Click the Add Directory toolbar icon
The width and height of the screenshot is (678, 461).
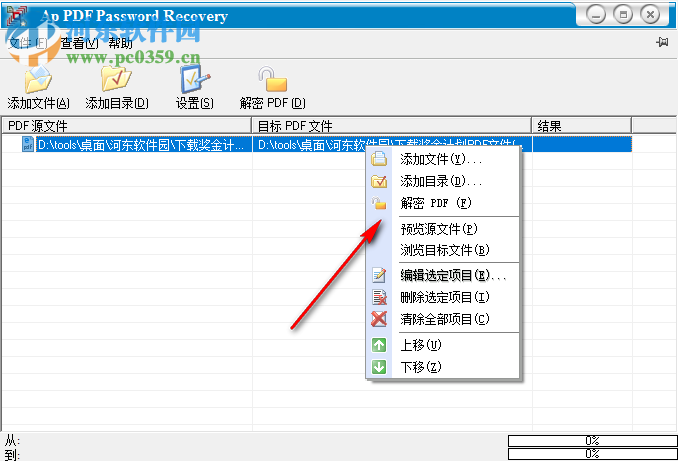pyautogui.click(x=116, y=79)
